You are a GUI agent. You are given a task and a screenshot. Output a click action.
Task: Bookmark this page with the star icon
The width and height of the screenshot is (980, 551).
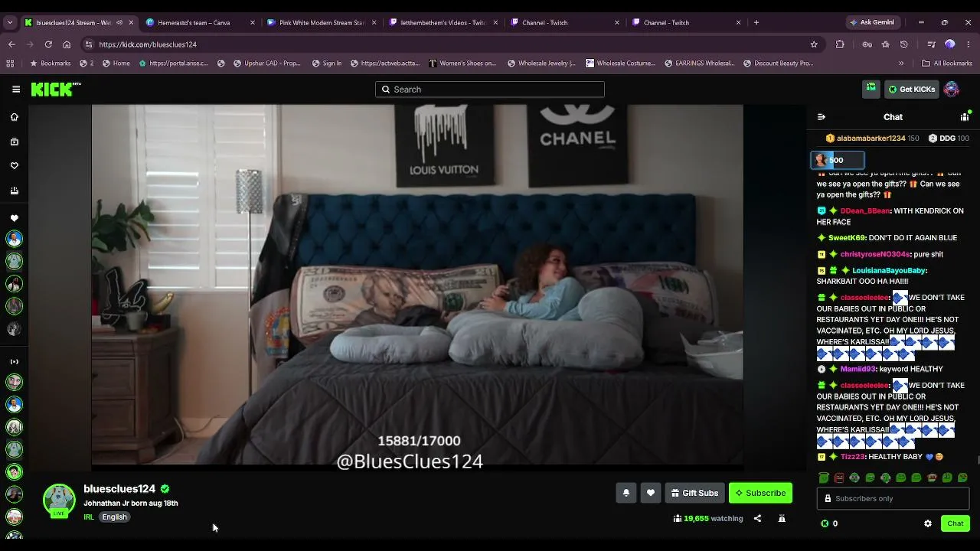[x=814, y=44]
